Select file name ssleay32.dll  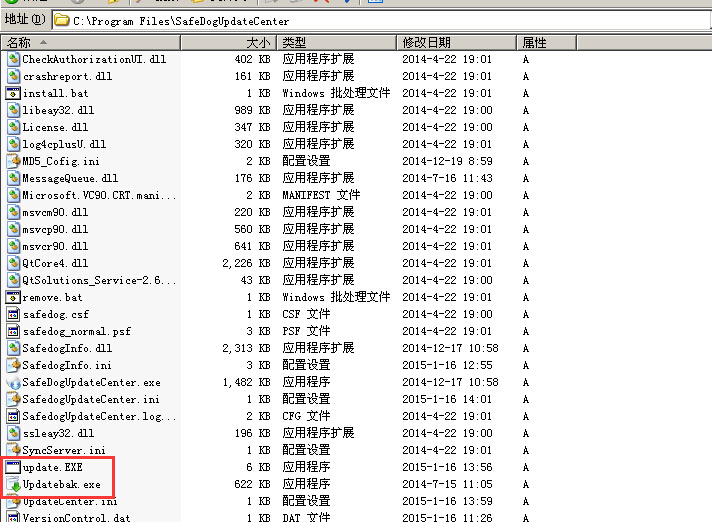coord(59,433)
